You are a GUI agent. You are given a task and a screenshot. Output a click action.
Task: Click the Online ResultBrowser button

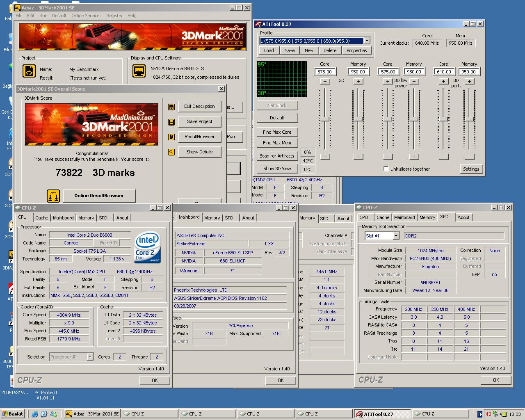(x=99, y=196)
